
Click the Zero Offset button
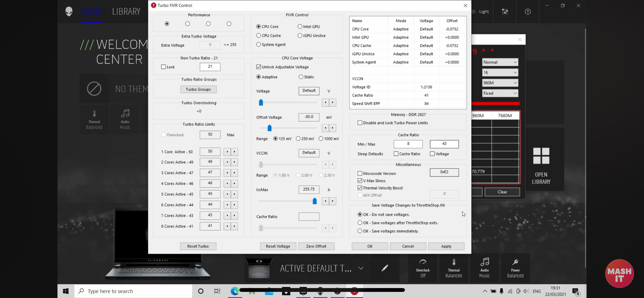pyautogui.click(x=316, y=246)
